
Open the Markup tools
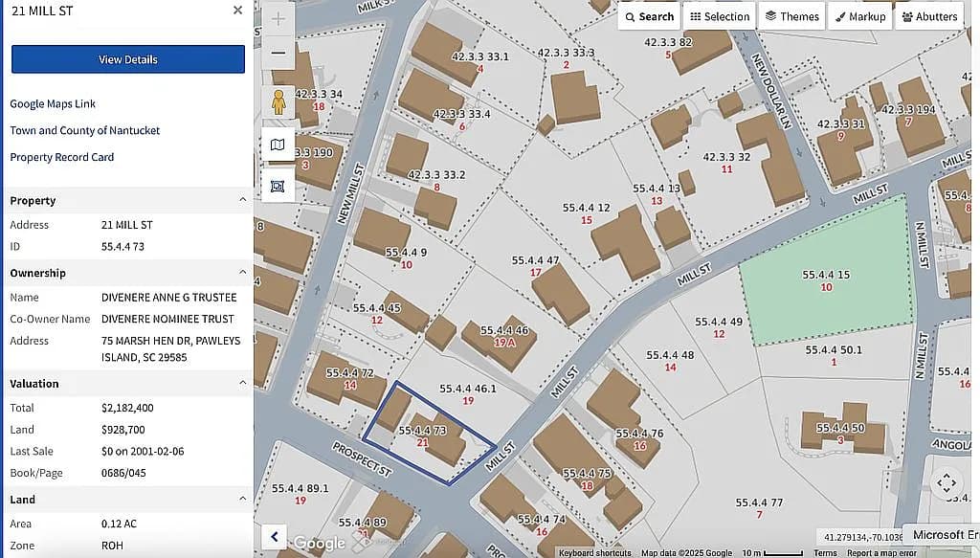tap(860, 17)
